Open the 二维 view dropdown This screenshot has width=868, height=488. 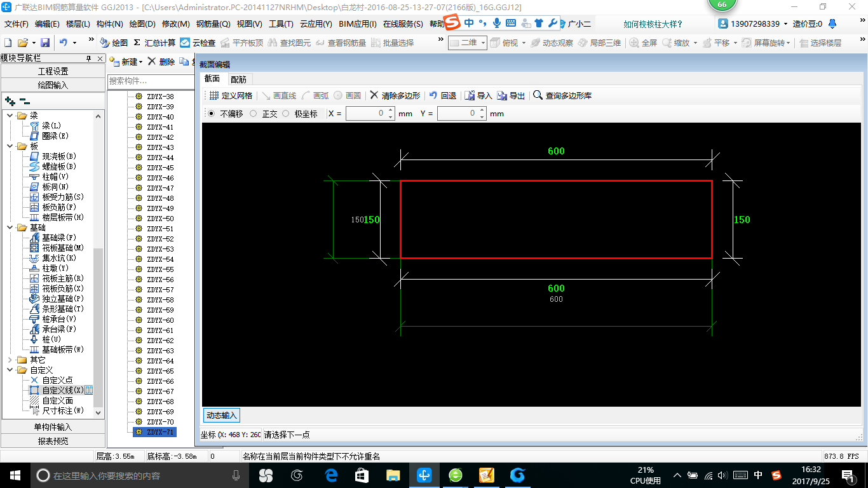click(x=468, y=43)
